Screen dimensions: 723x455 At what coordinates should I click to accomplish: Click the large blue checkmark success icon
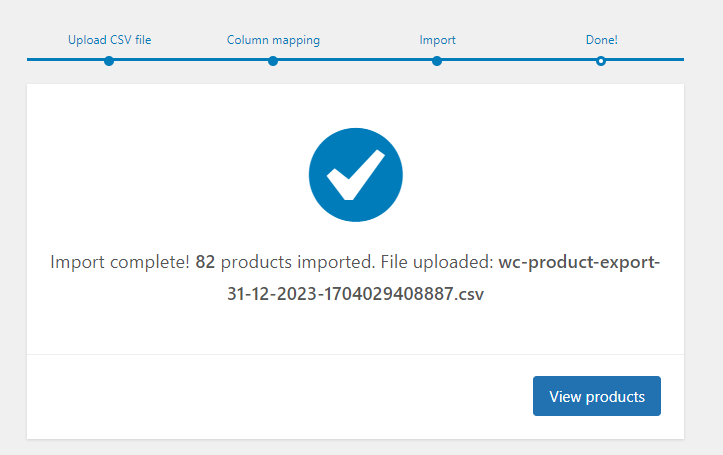tap(356, 175)
